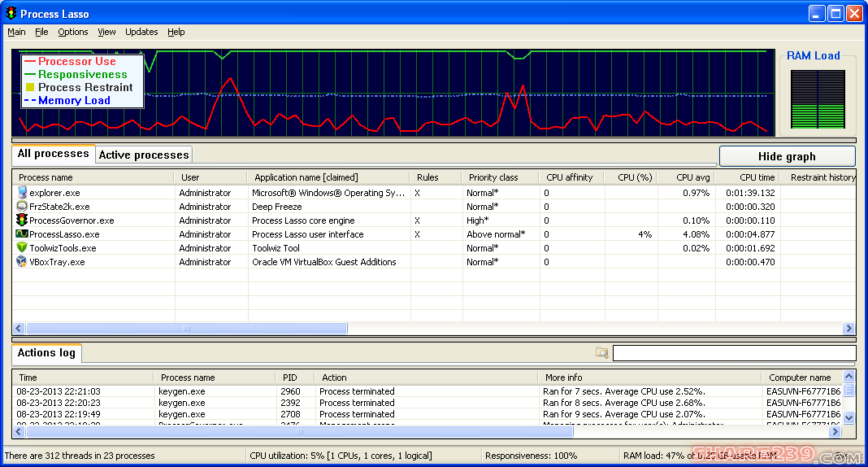
Task: Click the VBoxTray.exe cube icon
Action: coord(22,261)
